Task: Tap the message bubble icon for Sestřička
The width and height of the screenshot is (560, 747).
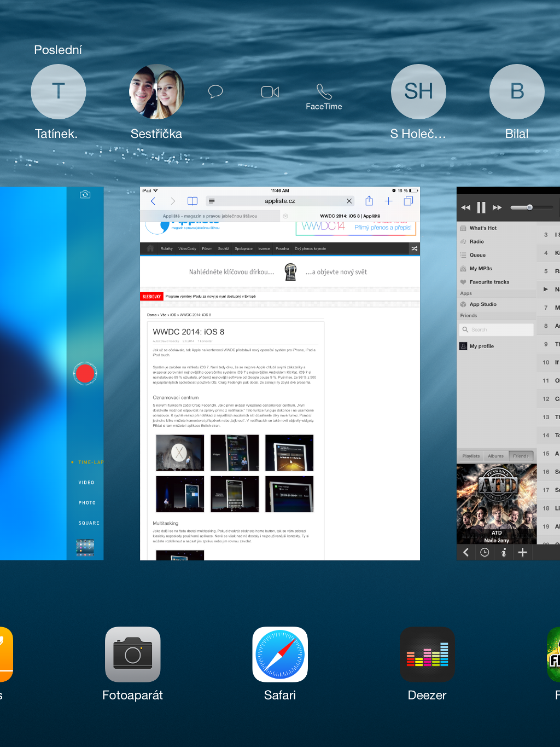Action: click(215, 91)
